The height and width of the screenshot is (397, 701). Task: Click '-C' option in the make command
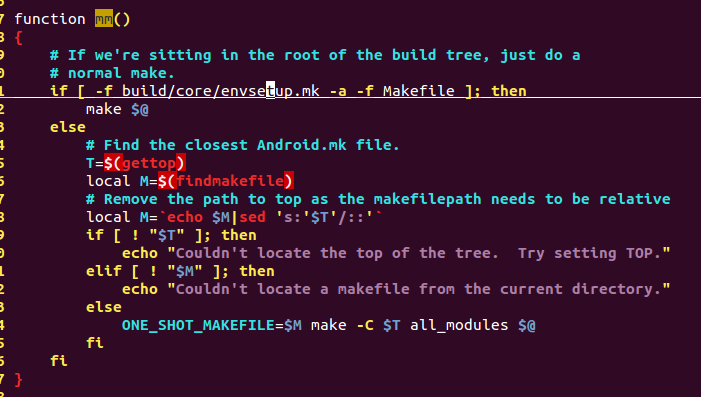(x=365, y=325)
